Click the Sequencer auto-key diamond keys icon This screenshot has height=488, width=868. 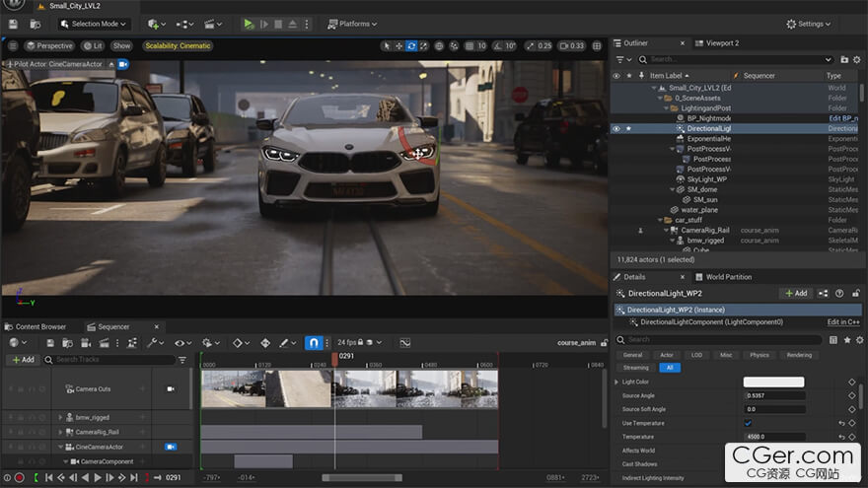(x=265, y=343)
